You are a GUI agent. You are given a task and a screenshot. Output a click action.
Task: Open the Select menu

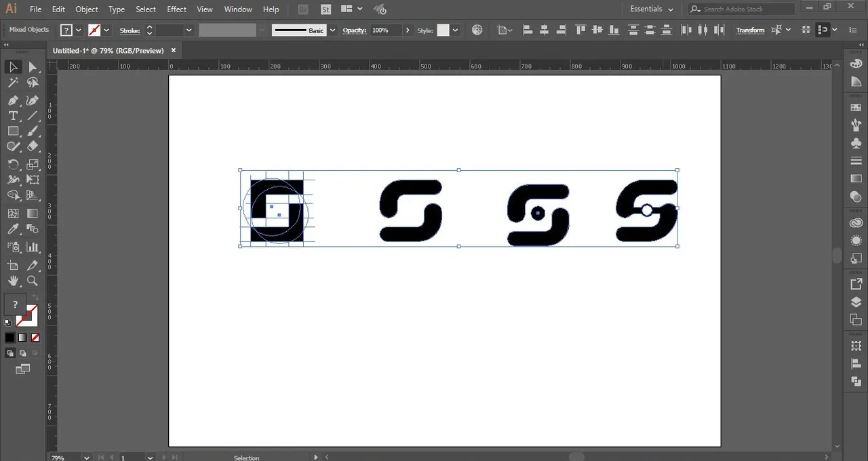coord(146,9)
